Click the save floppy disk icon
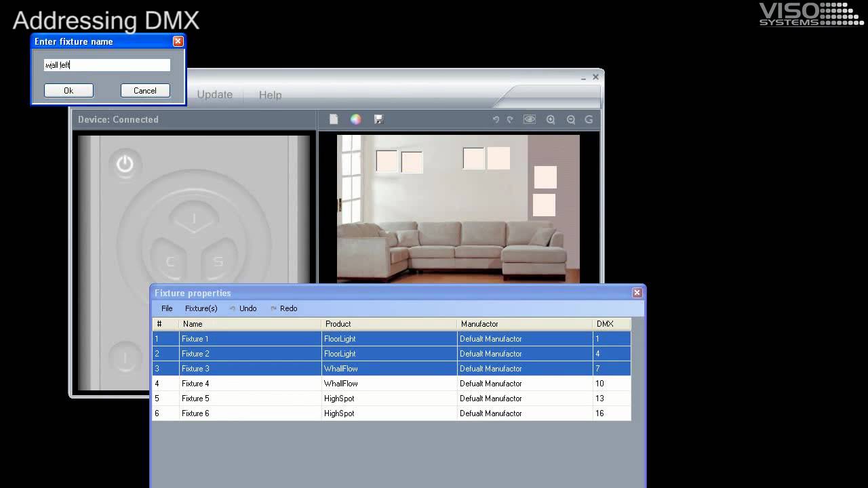Viewport: 868px width, 488px height. coord(378,119)
